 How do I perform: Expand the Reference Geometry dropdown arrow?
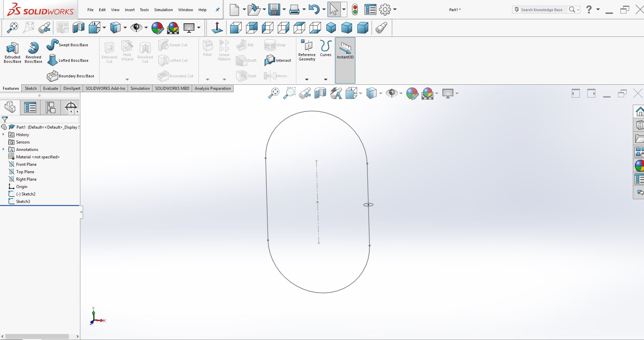307,79
